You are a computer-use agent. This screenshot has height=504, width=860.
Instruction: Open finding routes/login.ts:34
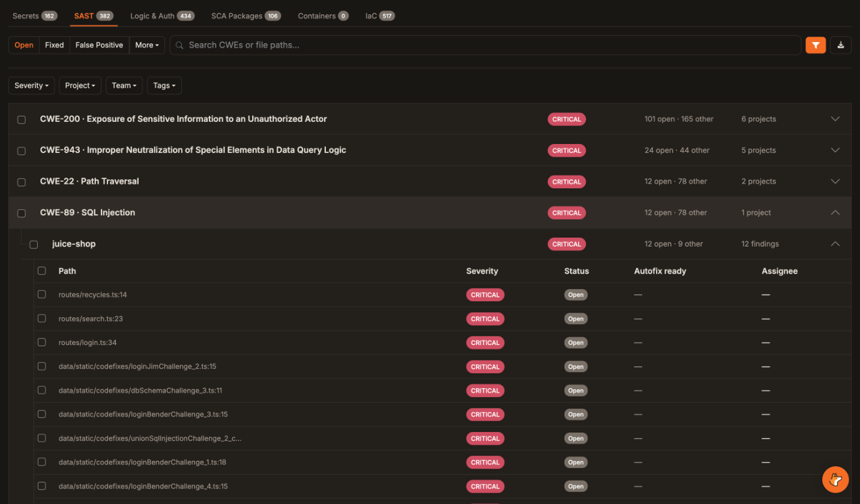click(88, 343)
